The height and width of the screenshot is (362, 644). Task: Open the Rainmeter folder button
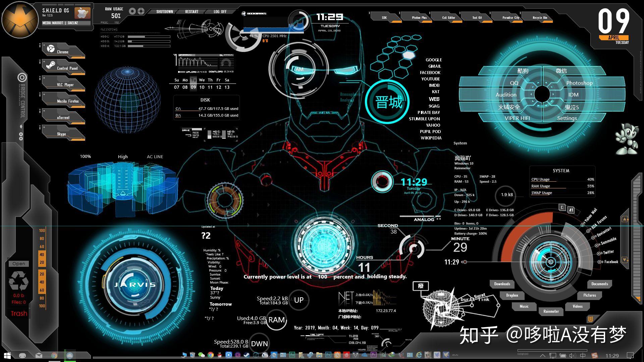click(x=551, y=311)
